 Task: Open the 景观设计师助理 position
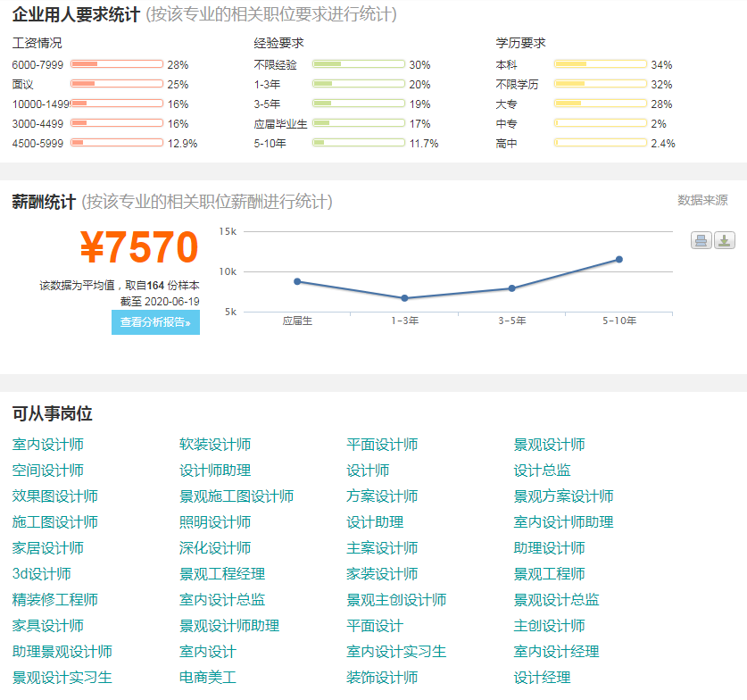[x=229, y=625]
